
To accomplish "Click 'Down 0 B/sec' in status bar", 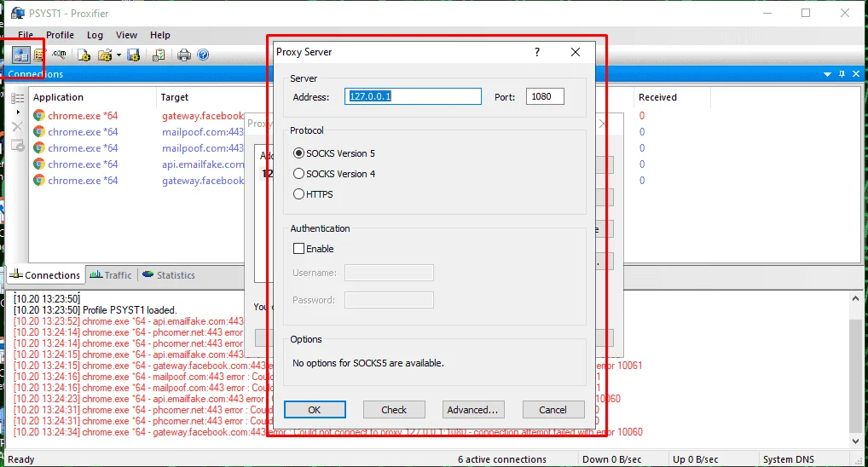I will [611, 459].
